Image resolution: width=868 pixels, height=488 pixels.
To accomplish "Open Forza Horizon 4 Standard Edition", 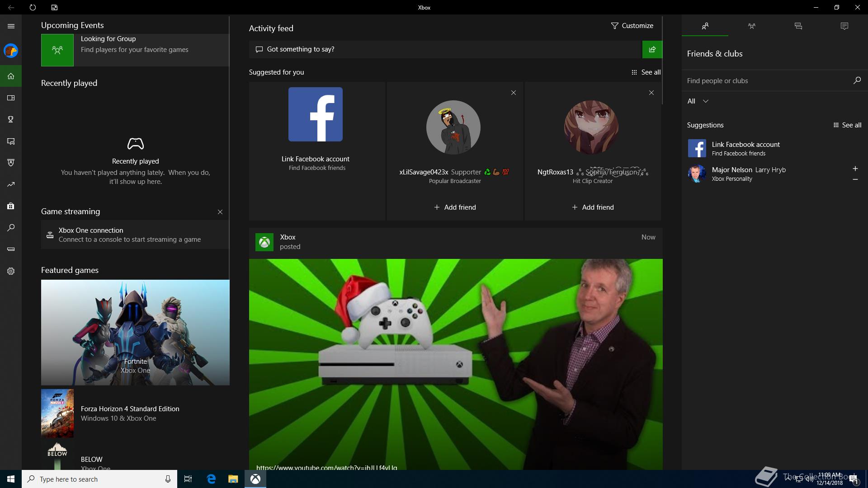I will click(x=135, y=413).
